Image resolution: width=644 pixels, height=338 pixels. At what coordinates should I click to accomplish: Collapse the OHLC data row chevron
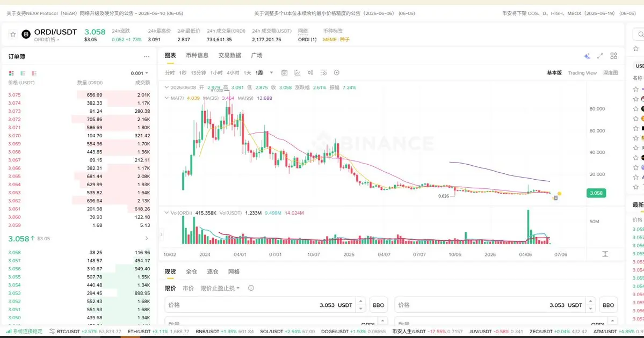click(x=167, y=87)
